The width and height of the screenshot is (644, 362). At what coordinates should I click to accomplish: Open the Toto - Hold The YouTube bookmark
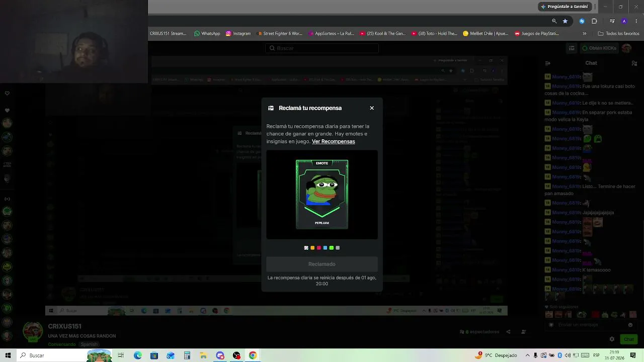pos(434,34)
